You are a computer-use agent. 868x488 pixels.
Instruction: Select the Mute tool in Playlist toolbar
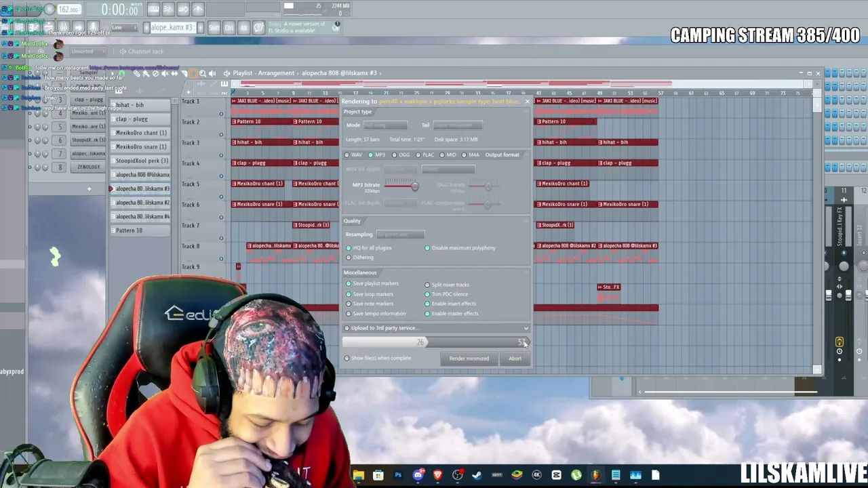[165, 73]
